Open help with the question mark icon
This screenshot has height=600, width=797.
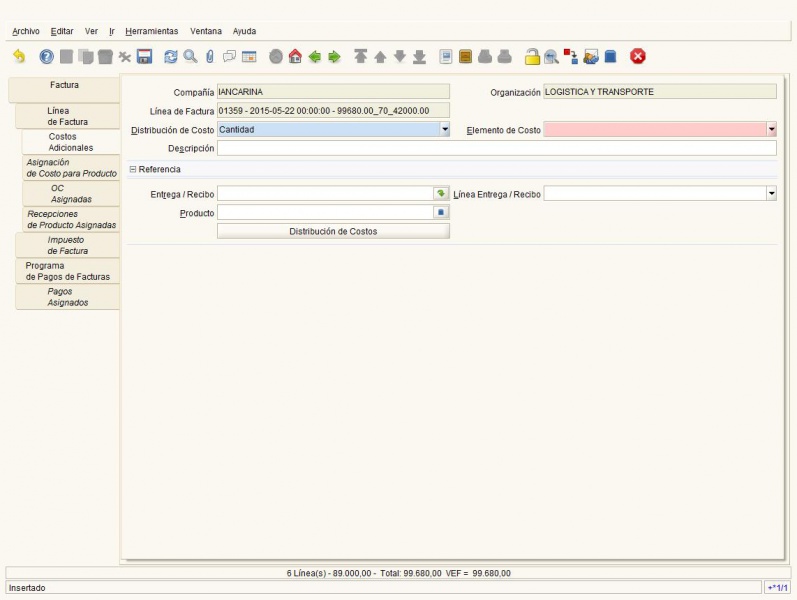coord(46,57)
